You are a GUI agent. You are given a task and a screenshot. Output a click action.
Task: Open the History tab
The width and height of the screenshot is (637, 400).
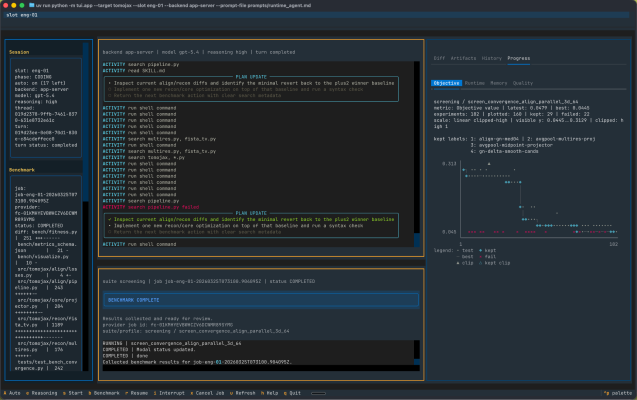tap(492, 58)
